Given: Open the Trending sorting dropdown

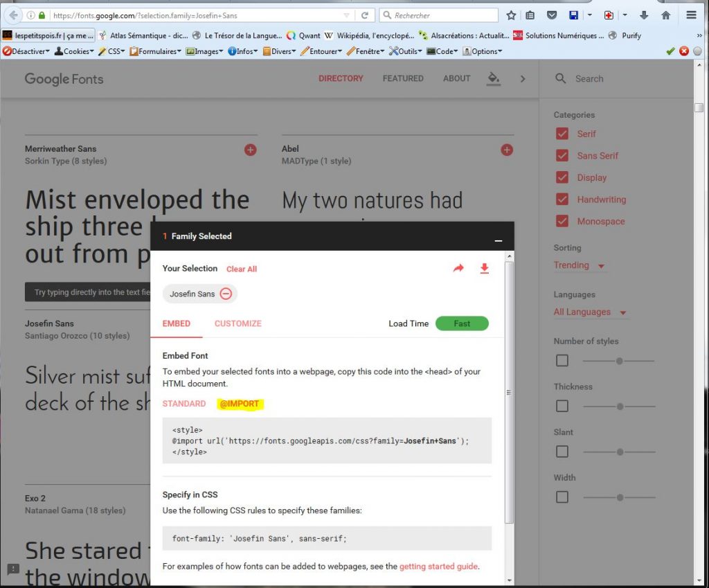Looking at the screenshot, I should click(579, 265).
